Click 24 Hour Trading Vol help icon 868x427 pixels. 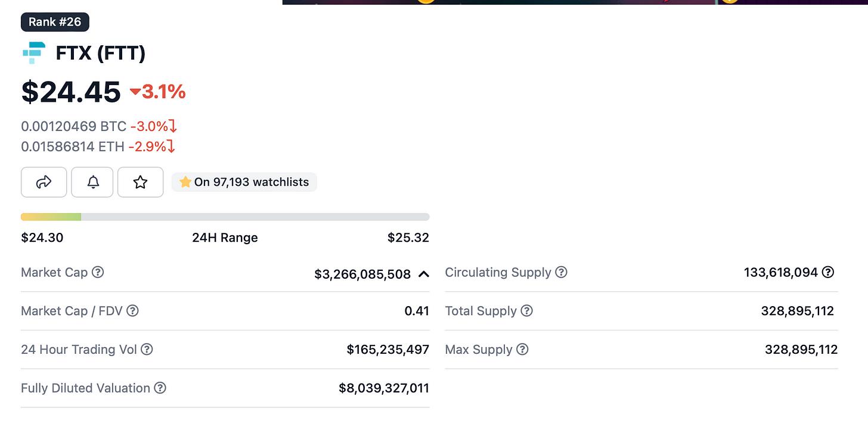coord(147,350)
